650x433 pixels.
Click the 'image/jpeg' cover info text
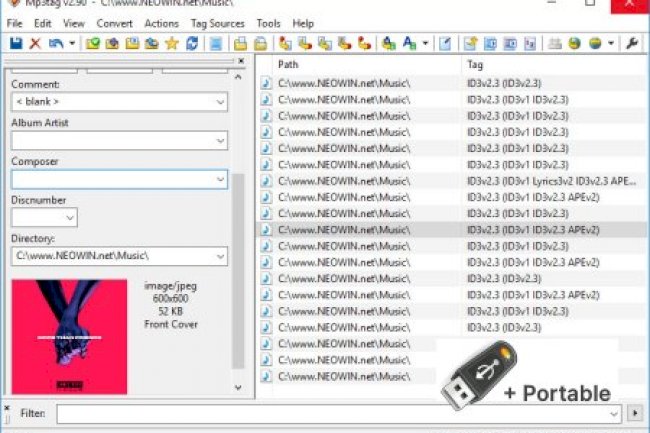pos(170,286)
